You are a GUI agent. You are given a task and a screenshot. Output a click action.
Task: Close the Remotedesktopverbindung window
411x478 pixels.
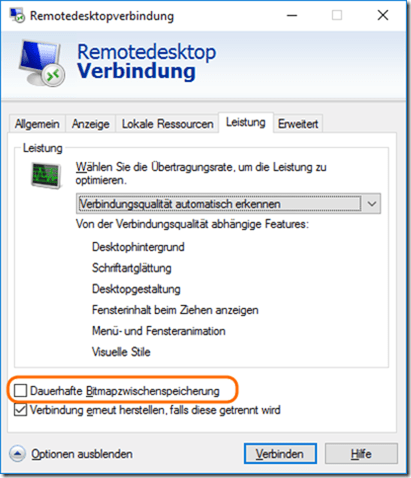click(383, 15)
